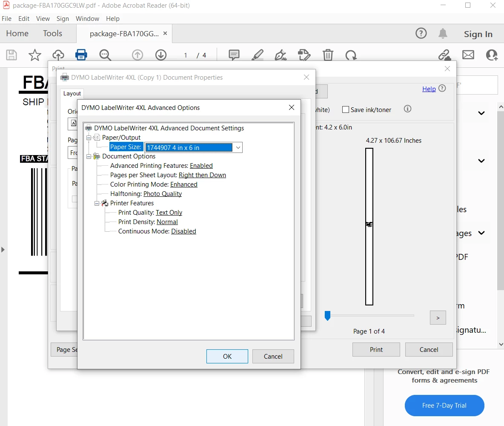Start the Free 7-Day Trial
Viewport: 504px width, 426px height.
coord(444,406)
